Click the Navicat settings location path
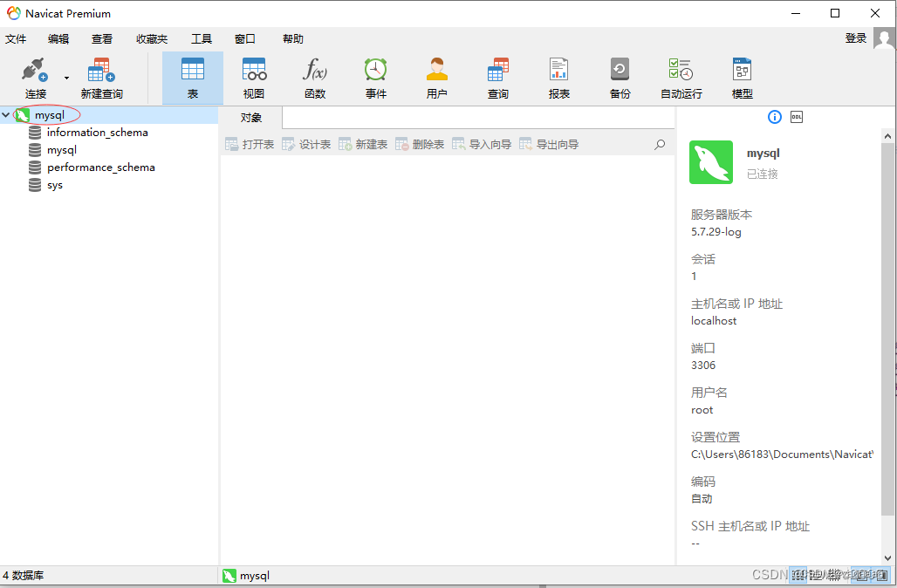Viewport: 897px width, 588px height. pyautogui.click(x=782, y=455)
